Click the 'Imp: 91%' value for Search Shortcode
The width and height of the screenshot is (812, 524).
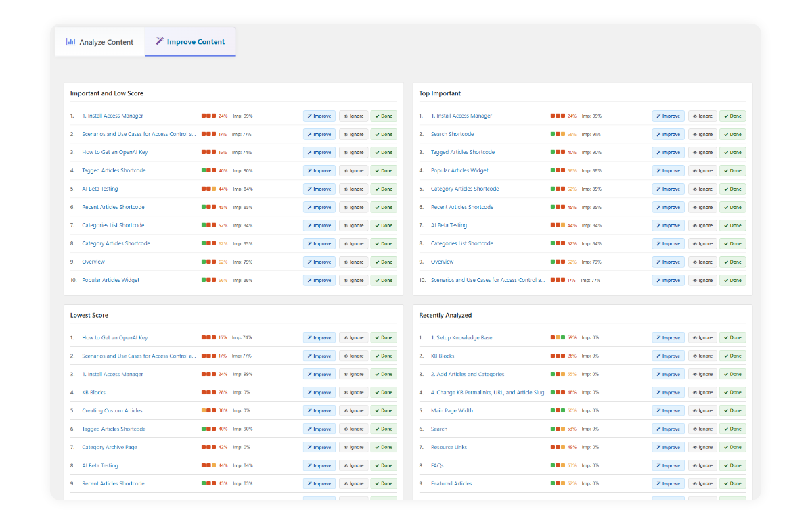(591, 135)
